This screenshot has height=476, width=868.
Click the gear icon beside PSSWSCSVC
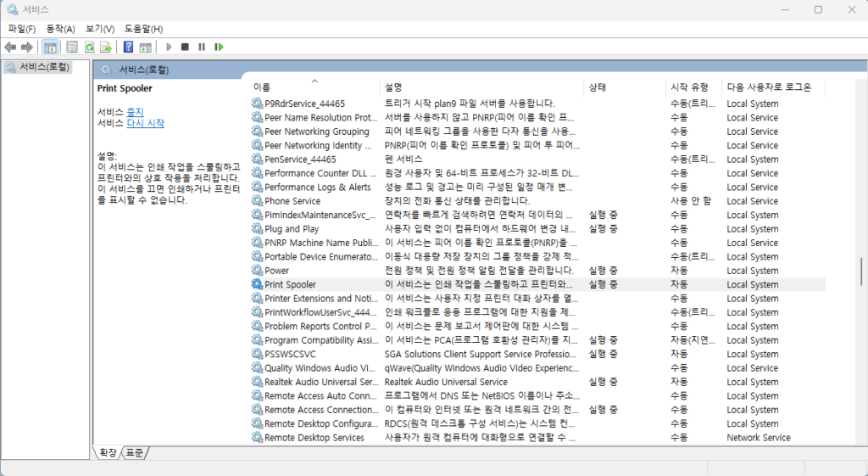tap(257, 354)
